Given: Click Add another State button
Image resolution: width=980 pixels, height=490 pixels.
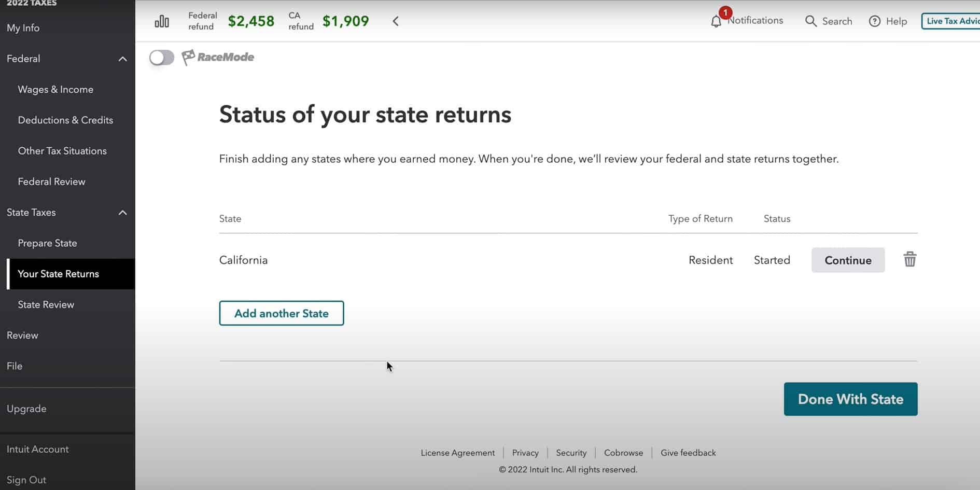Looking at the screenshot, I should [x=282, y=313].
